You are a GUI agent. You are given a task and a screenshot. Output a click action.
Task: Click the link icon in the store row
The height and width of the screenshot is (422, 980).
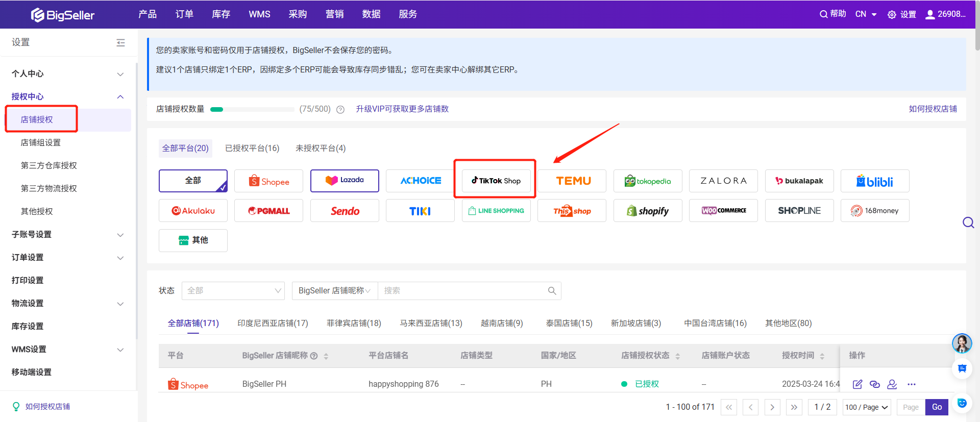pyautogui.click(x=875, y=384)
